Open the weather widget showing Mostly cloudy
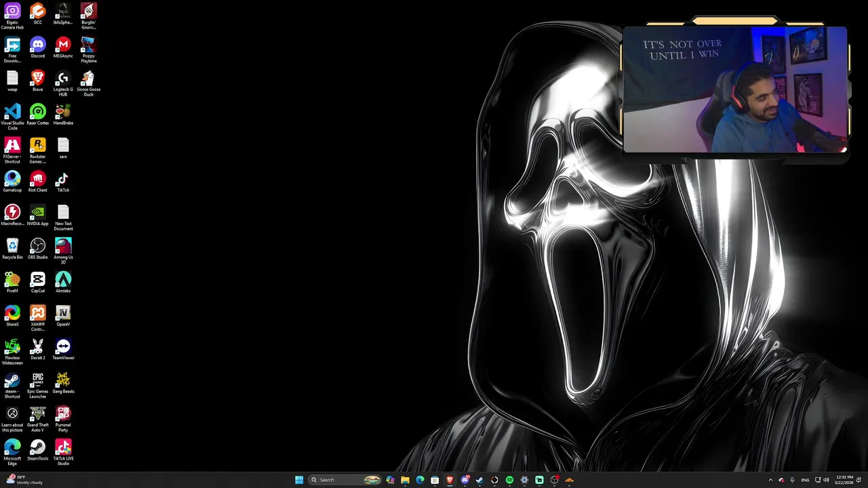The image size is (868, 488). (24, 480)
